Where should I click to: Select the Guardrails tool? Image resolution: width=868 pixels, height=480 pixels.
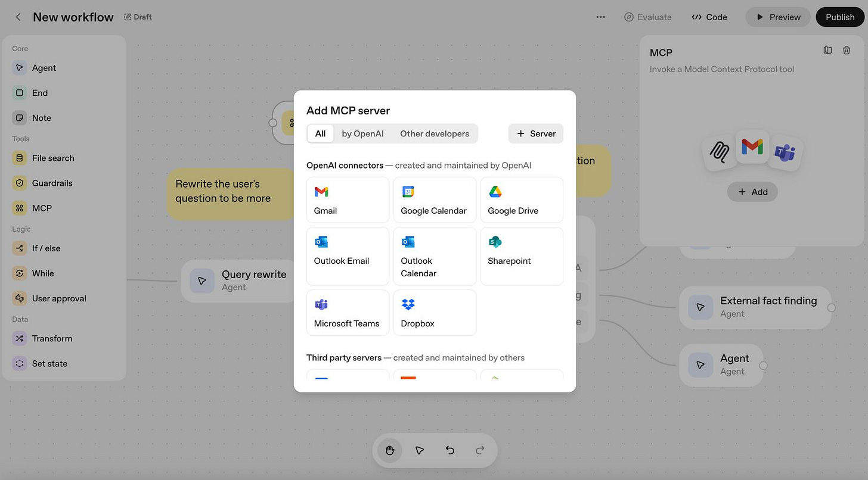tap(64, 183)
